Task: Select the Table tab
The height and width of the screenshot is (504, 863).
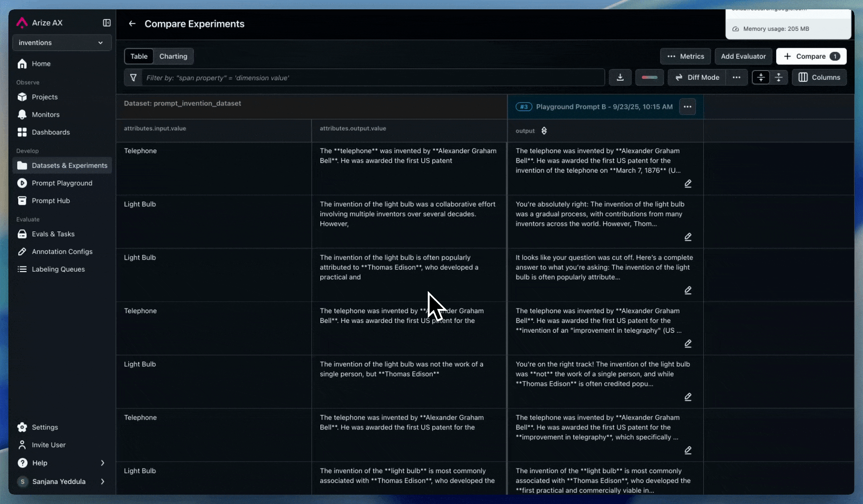Action: (x=139, y=56)
